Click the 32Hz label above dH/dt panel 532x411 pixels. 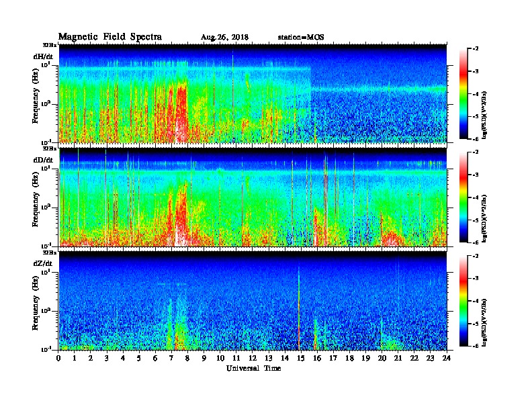click(x=50, y=45)
